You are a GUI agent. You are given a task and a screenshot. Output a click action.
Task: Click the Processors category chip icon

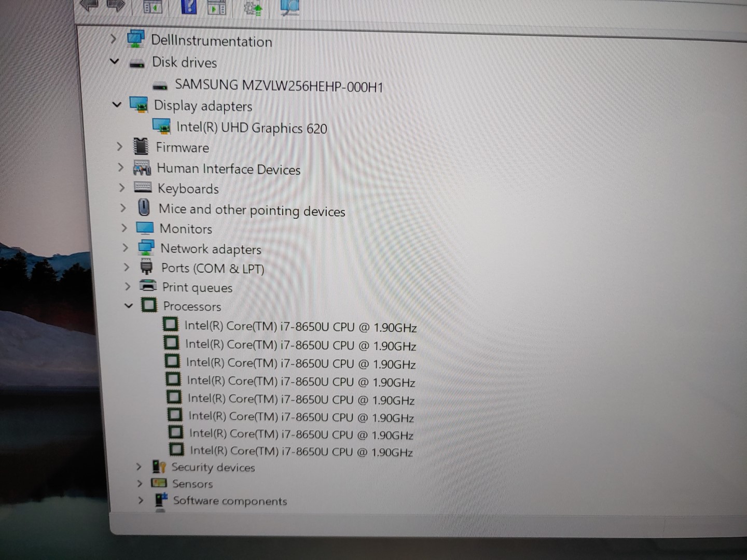point(148,305)
